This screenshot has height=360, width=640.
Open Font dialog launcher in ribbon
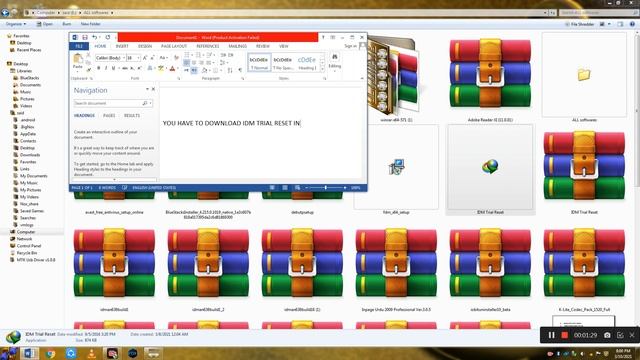click(x=179, y=78)
